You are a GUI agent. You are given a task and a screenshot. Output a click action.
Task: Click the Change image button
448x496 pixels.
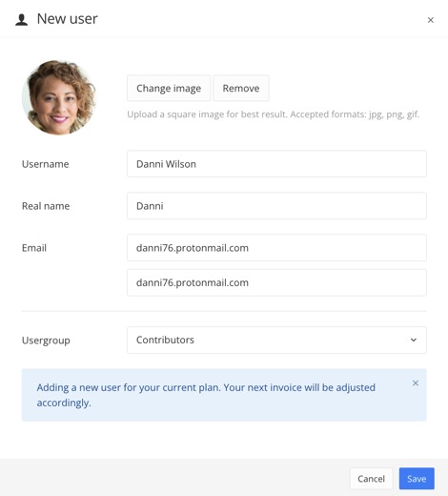click(169, 88)
